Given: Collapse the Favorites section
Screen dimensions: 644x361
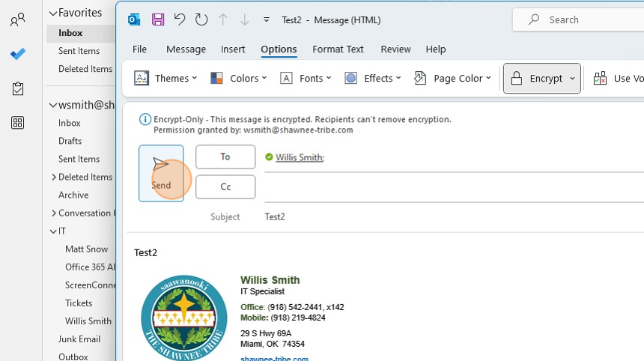Looking at the screenshot, I should click(53, 13).
